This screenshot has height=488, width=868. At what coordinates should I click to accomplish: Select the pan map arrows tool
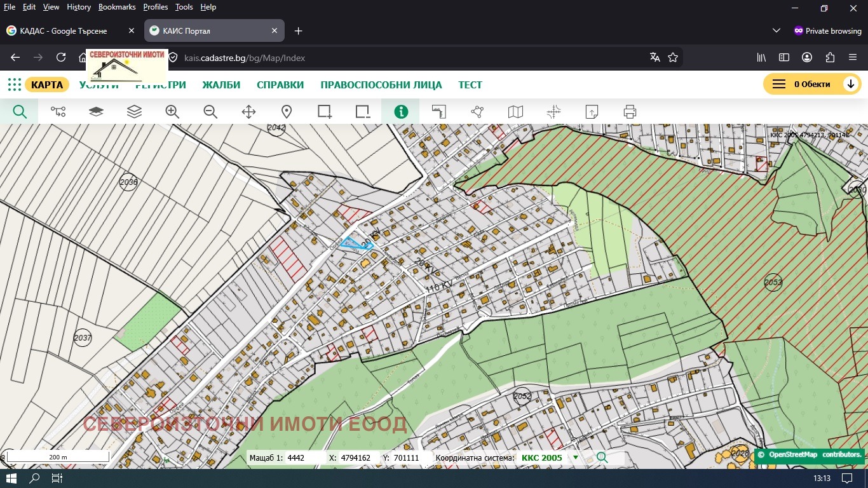point(248,112)
